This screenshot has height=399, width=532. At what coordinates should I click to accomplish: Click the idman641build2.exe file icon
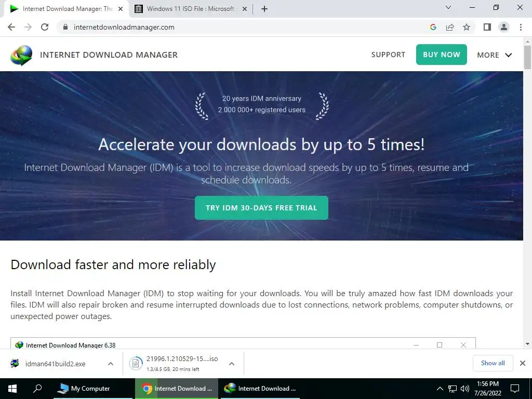[15, 364]
